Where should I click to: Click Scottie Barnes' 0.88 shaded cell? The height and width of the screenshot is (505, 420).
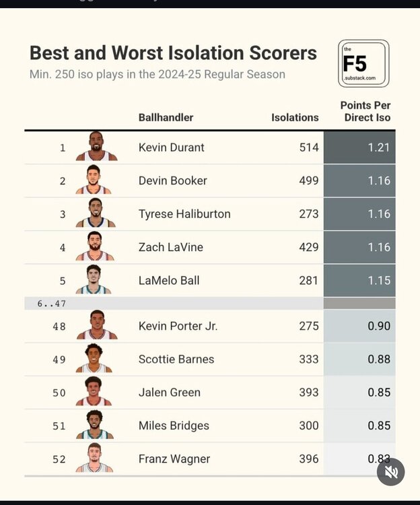coord(359,359)
